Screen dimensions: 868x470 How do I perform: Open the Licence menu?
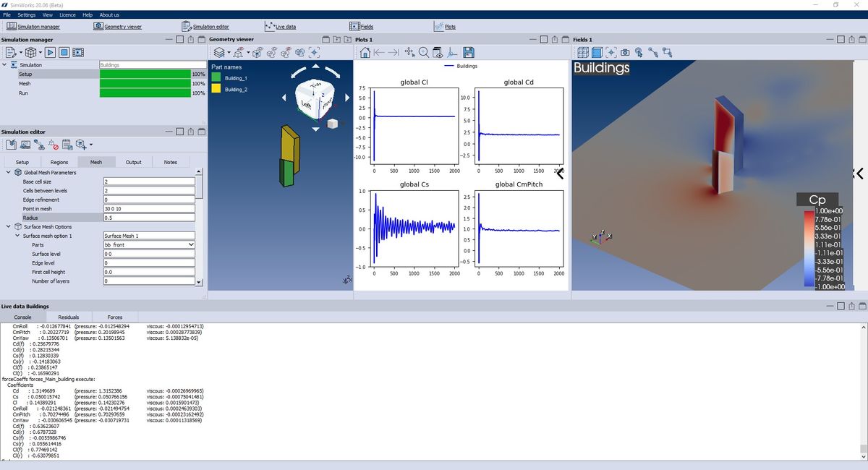[x=67, y=14]
